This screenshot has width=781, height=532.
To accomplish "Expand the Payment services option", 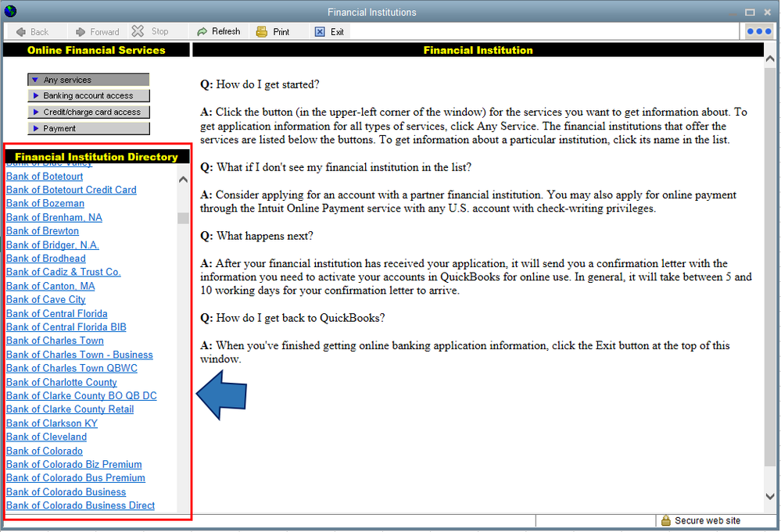I will pyautogui.click(x=88, y=128).
